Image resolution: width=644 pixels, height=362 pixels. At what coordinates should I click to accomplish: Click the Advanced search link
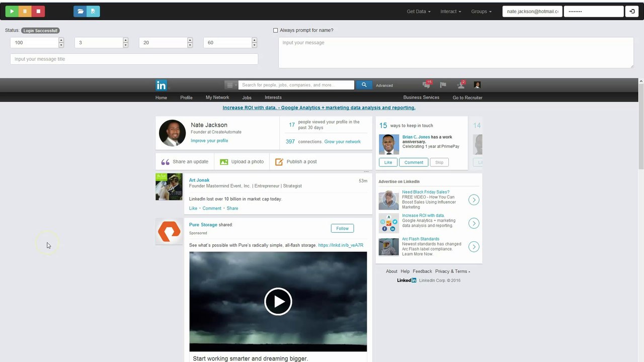click(x=384, y=85)
